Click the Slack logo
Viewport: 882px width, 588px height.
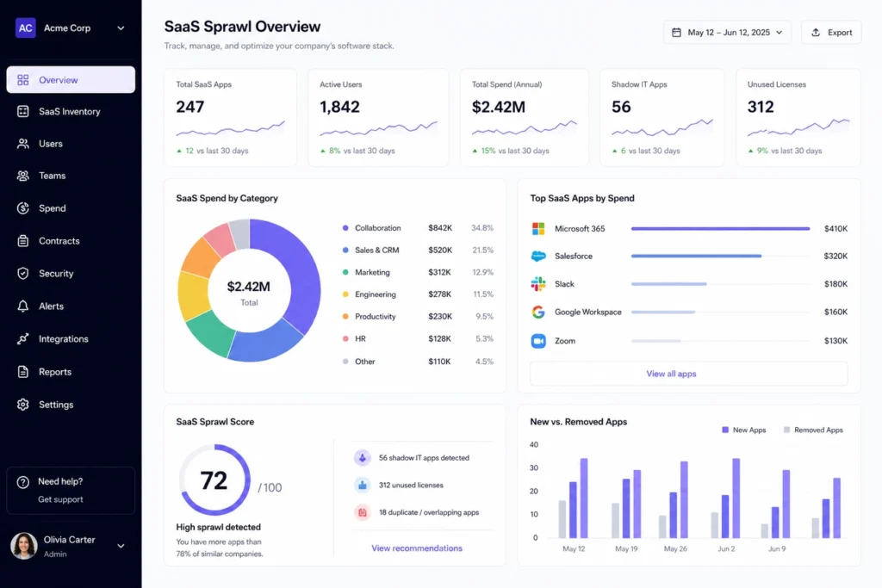(x=538, y=284)
